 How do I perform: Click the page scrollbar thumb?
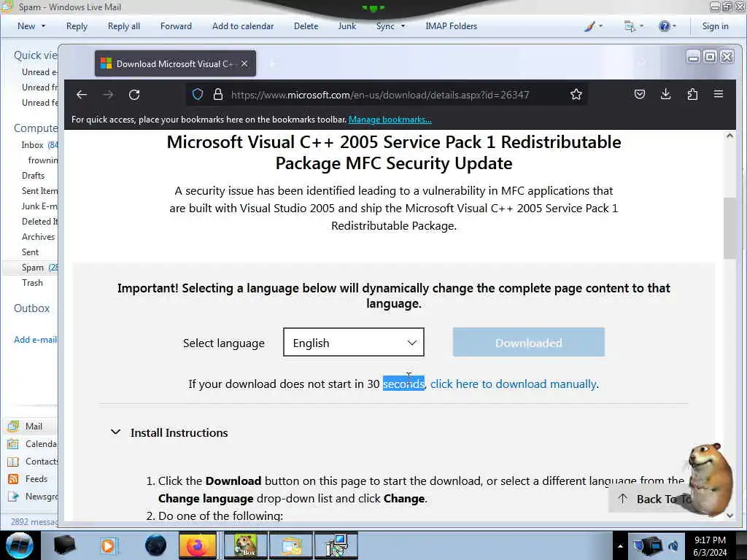pyautogui.click(x=729, y=227)
